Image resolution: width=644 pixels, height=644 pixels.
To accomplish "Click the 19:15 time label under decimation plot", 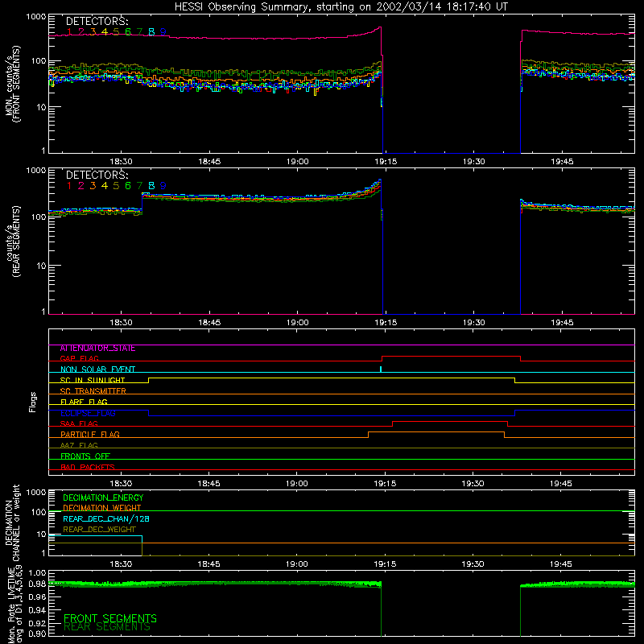I will point(385,564).
